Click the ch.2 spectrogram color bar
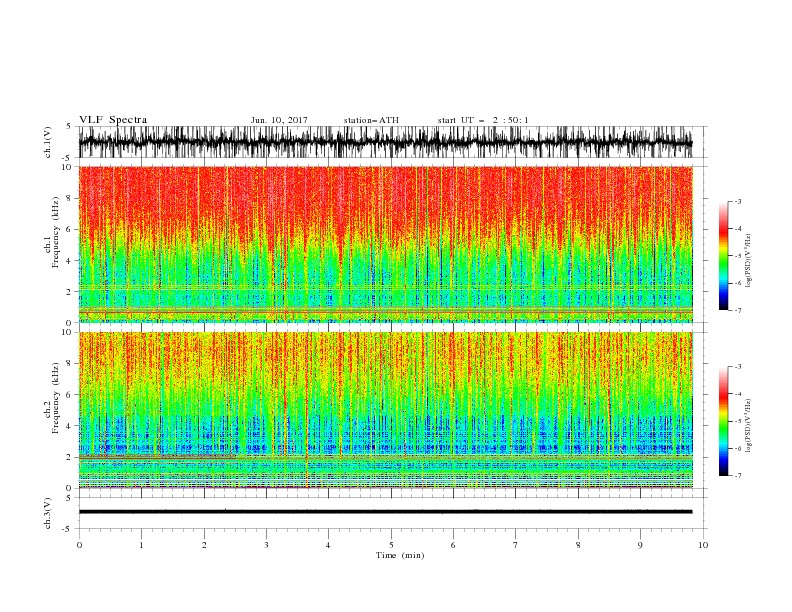The height and width of the screenshot is (612, 792). tap(723, 421)
